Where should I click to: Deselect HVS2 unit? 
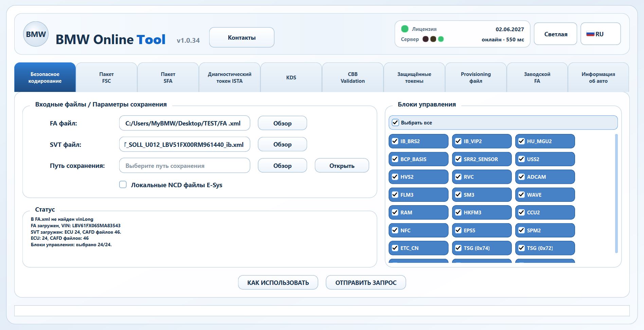pyautogui.click(x=395, y=177)
